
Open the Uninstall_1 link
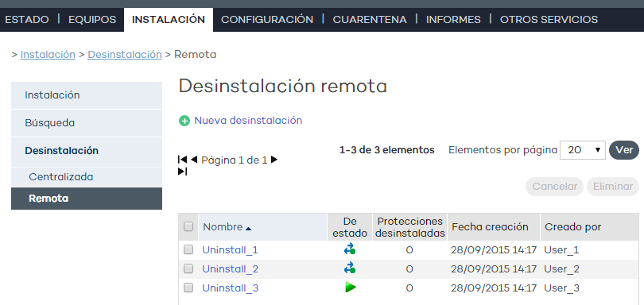(x=230, y=249)
